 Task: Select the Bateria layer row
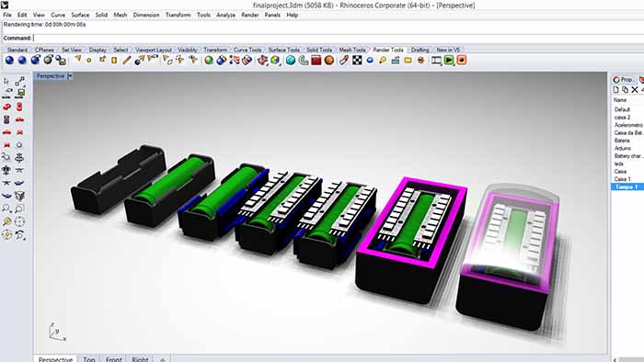click(x=627, y=141)
